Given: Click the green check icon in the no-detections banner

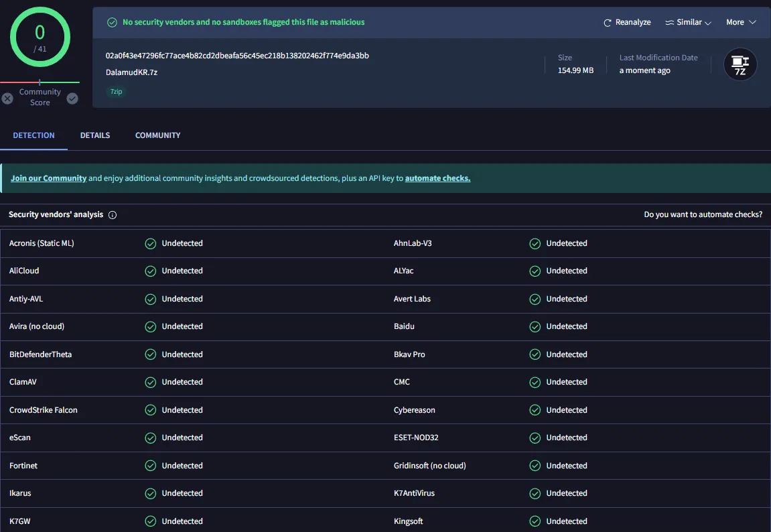Looking at the screenshot, I should 112,23.
